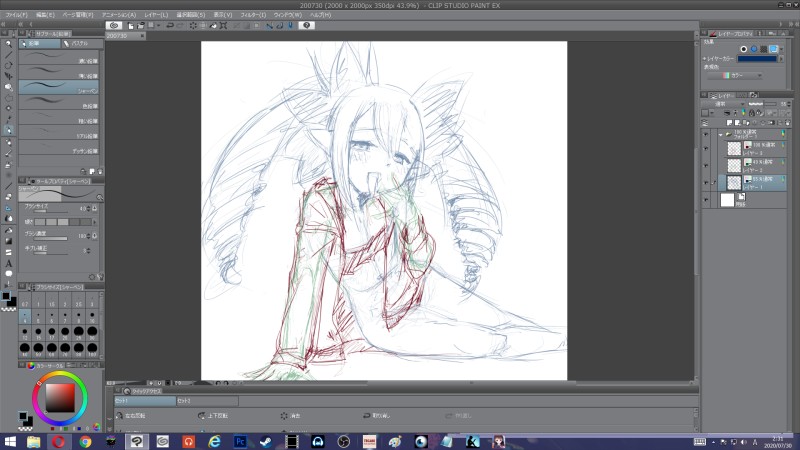Screen dimensions: 800x450
Task: Expand the hardness options arrow in Tool Property
Action: pos(94,222)
